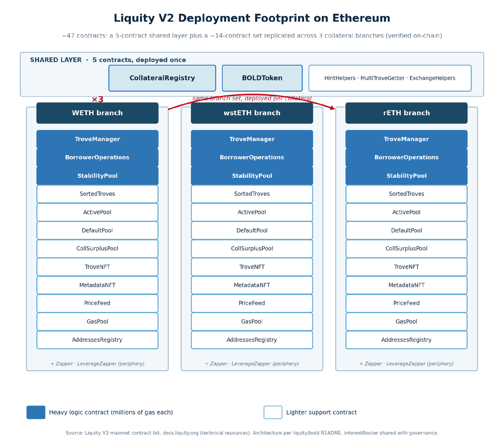Click MetadataNFT in the wstETH branch

click(252, 285)
